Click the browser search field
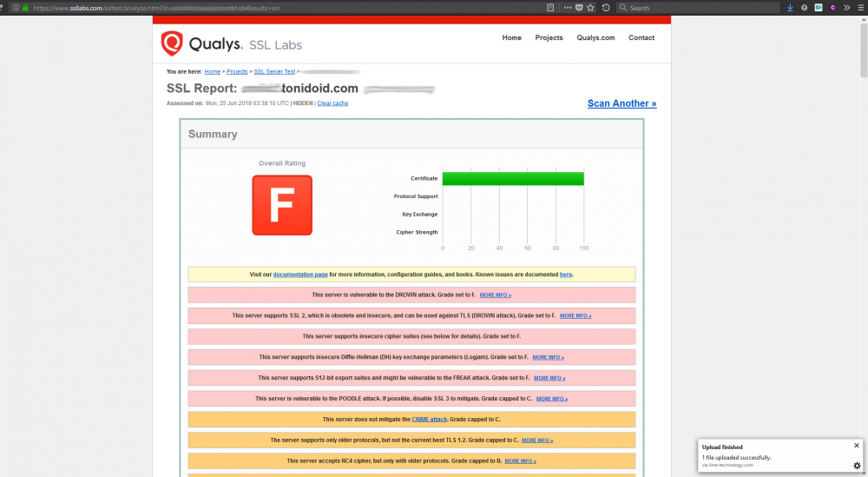Image resolution: width=868 pixels, height=477 pixels. 698,8
